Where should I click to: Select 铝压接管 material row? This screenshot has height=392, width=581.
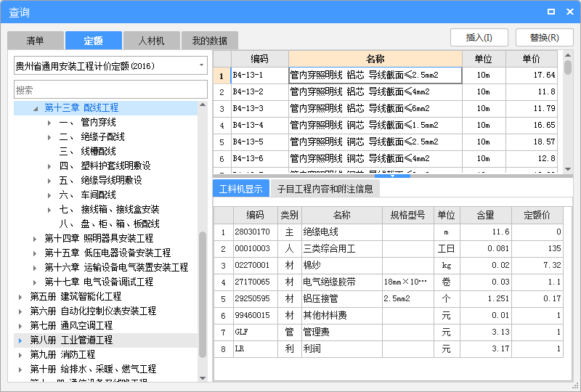point(389,299)
